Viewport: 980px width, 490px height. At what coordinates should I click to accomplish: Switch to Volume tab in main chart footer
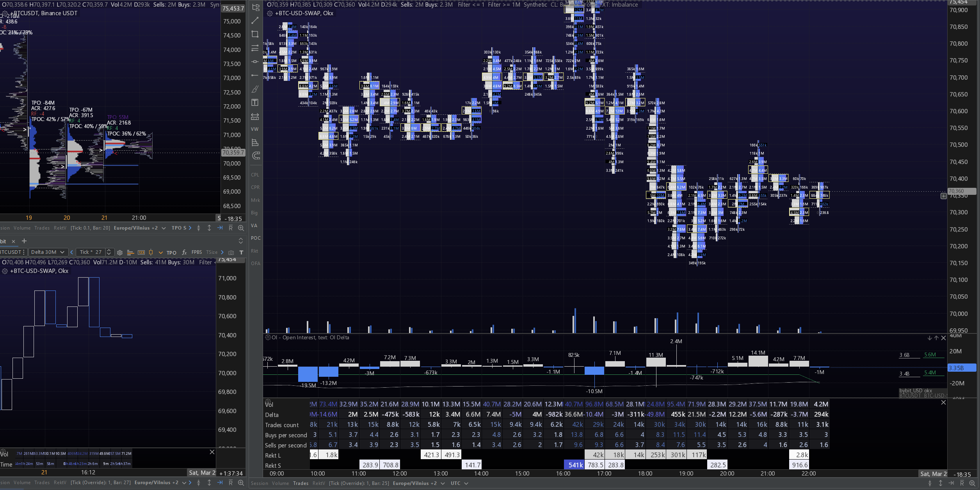click(x=280, y=483)
